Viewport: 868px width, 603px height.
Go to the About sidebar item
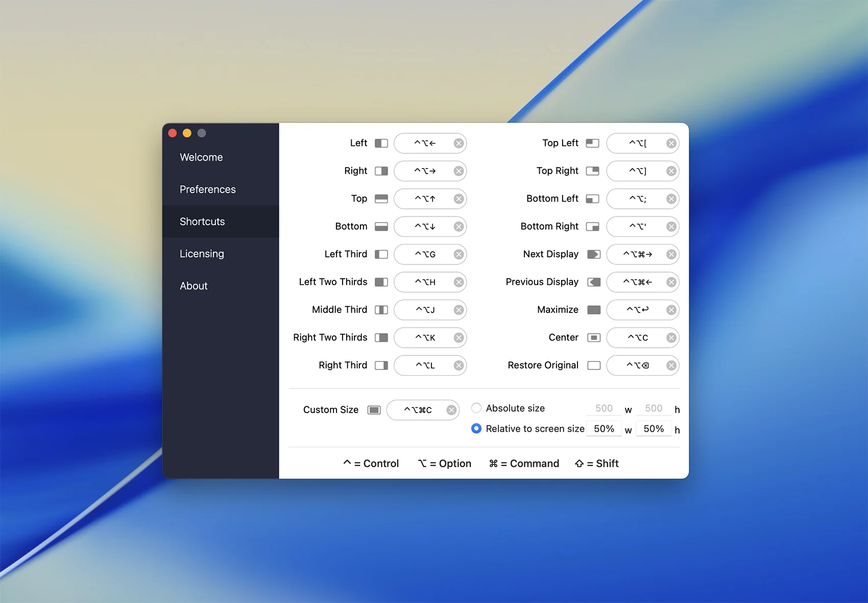pos(194,286)
